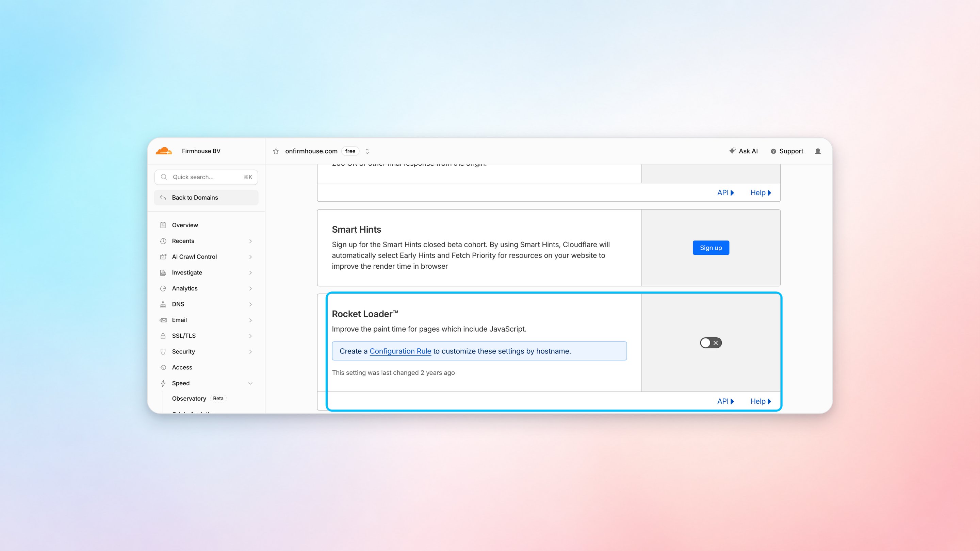Expand the Analytics chevron
This screenshot has width=980, height=551.
click(x=251, y=289)
